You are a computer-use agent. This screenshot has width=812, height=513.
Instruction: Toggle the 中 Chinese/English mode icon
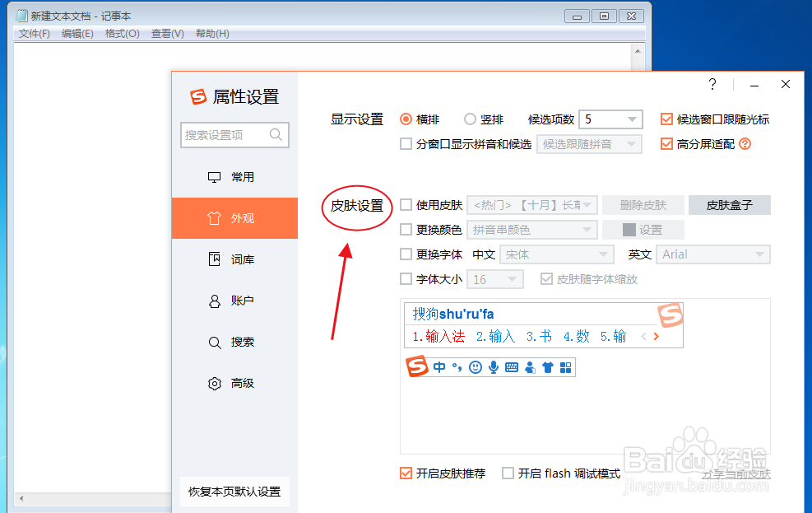pos(439,367)
